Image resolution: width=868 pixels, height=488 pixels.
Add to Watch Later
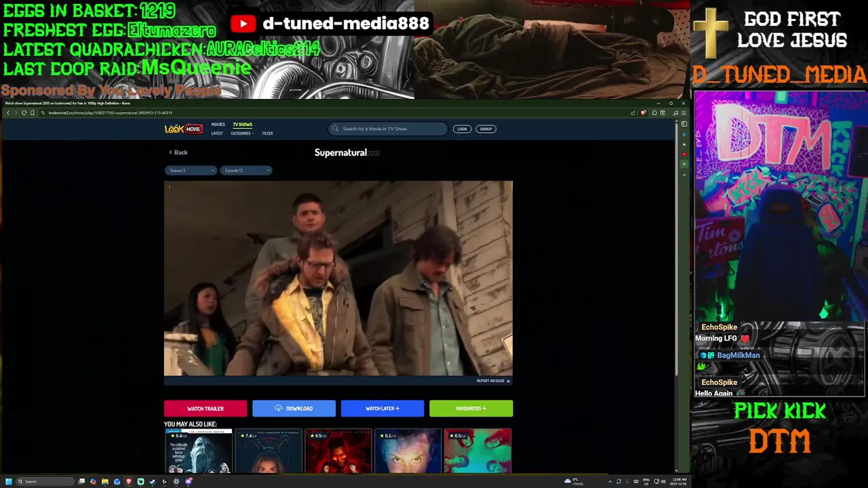pyautogui.click(x=382, y=409)
